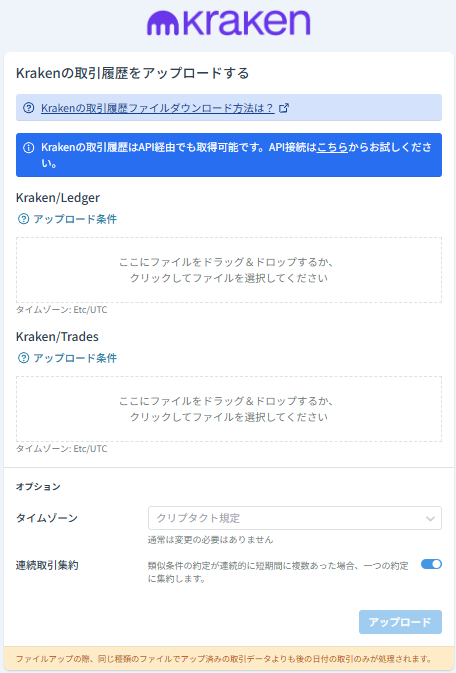Screen dimensions: 456x673
Task: Click the Kraken/Trades file drop zone
Action: [x=229, y=409]
